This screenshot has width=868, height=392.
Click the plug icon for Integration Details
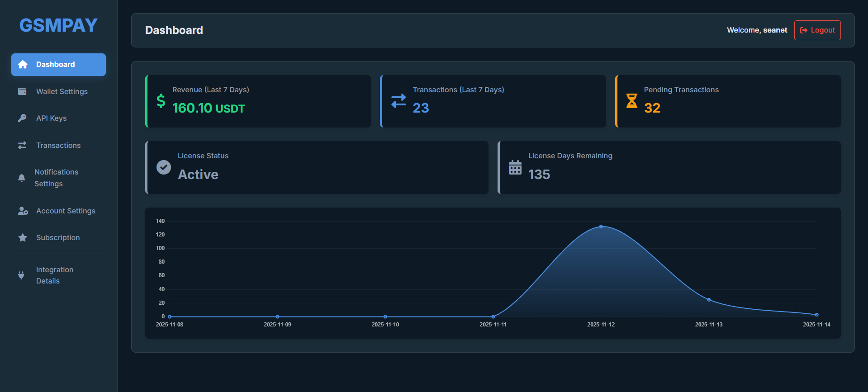click(x=21, y=275)
